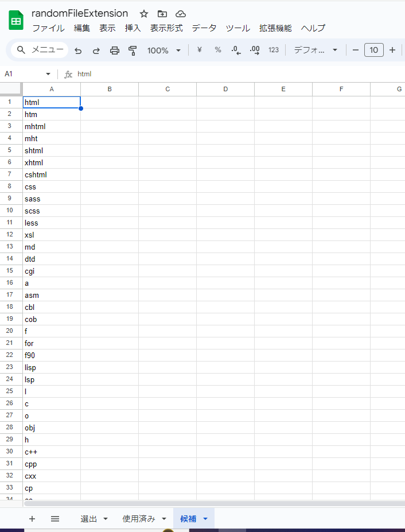Open the データ menu

pos(204,28)
